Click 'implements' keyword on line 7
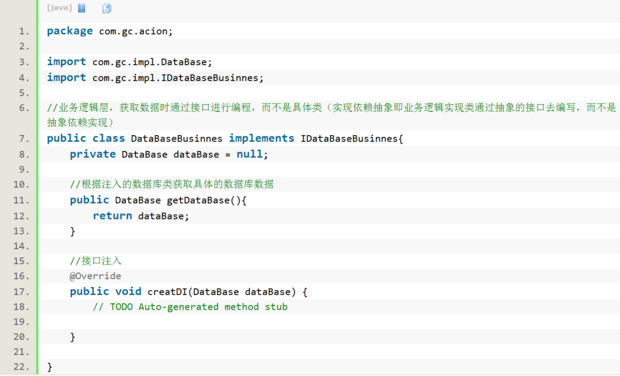 click(261, 138)
